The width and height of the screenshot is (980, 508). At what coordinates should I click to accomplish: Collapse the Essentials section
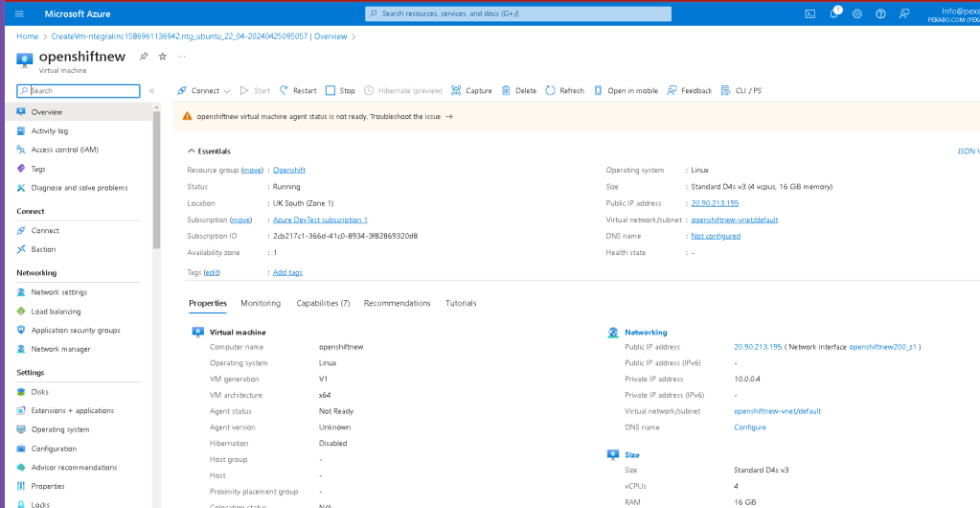[x=209, y=151]
